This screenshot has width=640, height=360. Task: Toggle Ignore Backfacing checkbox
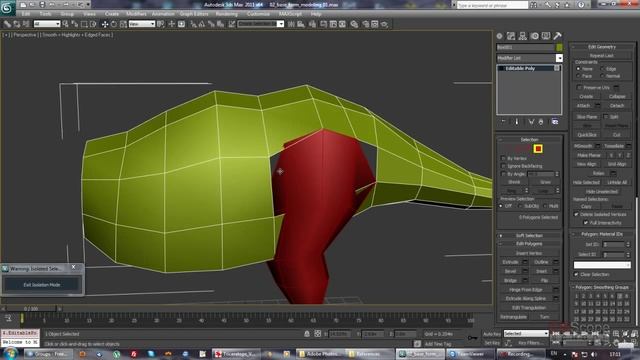pyautogui.click(x=503, y=166)
